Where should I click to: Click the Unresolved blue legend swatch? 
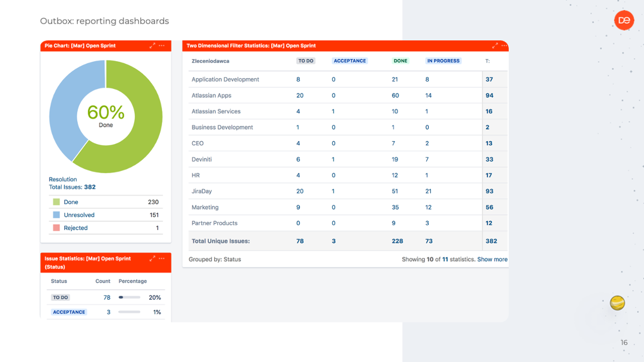(56, 215)
